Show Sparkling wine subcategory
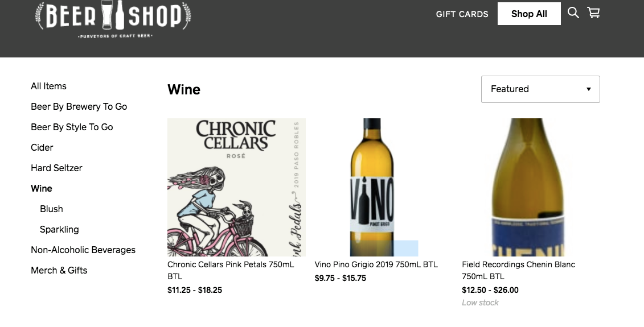 (59, 229)
